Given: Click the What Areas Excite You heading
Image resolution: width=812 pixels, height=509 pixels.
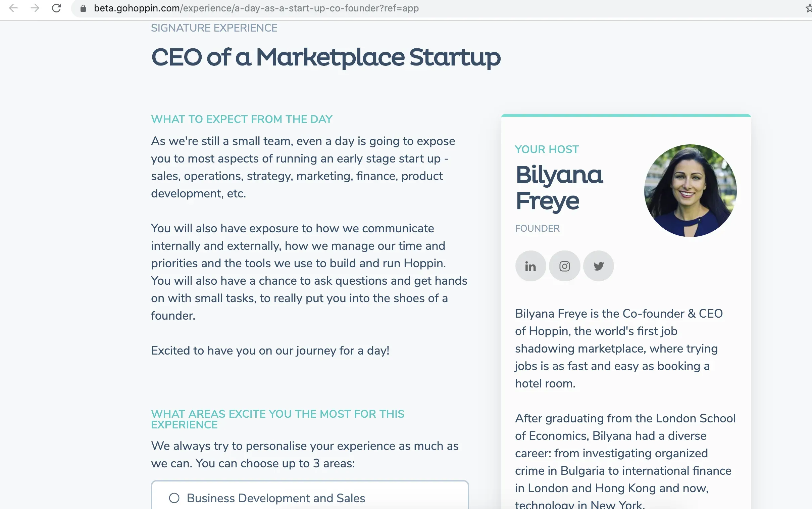Looking at the screenshot, I should [x=277, y=419].
